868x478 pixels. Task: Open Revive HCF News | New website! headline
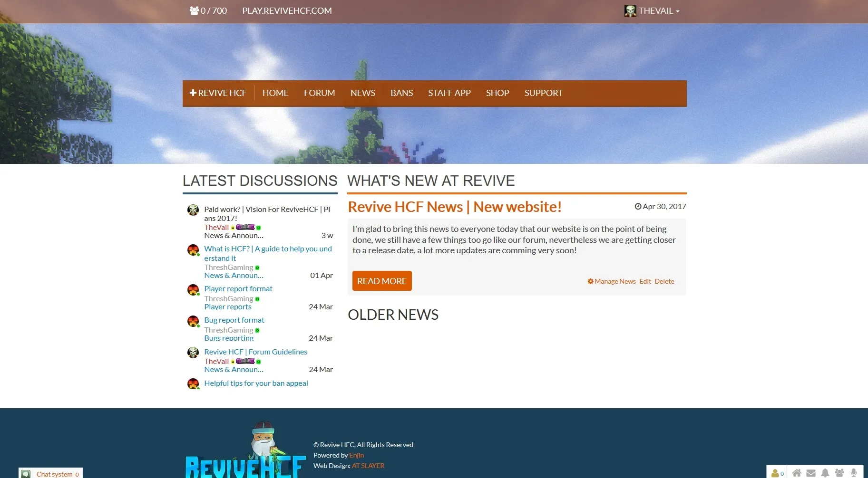[455, 207]
